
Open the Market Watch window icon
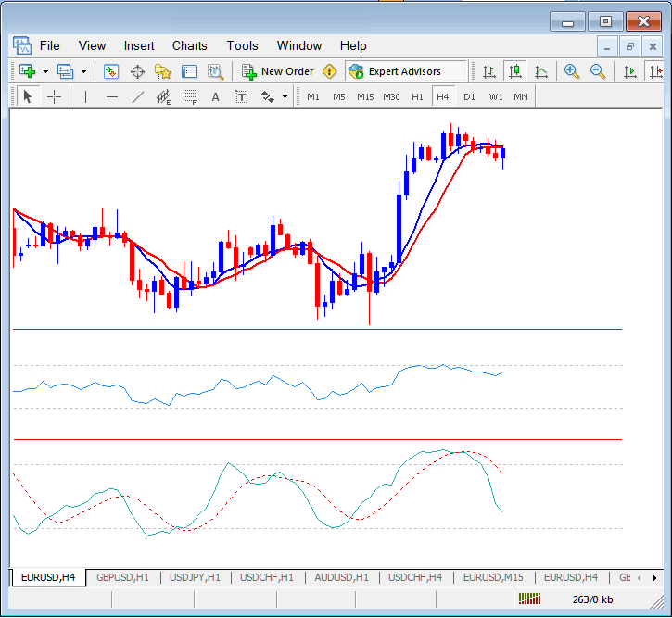(111, 71)
